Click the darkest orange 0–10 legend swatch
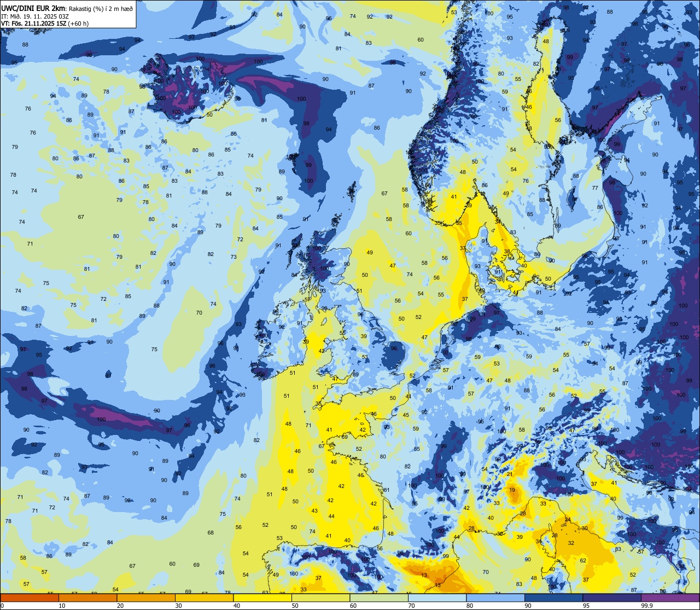Viewport: 700px width, 610px height. click(30, 597)
